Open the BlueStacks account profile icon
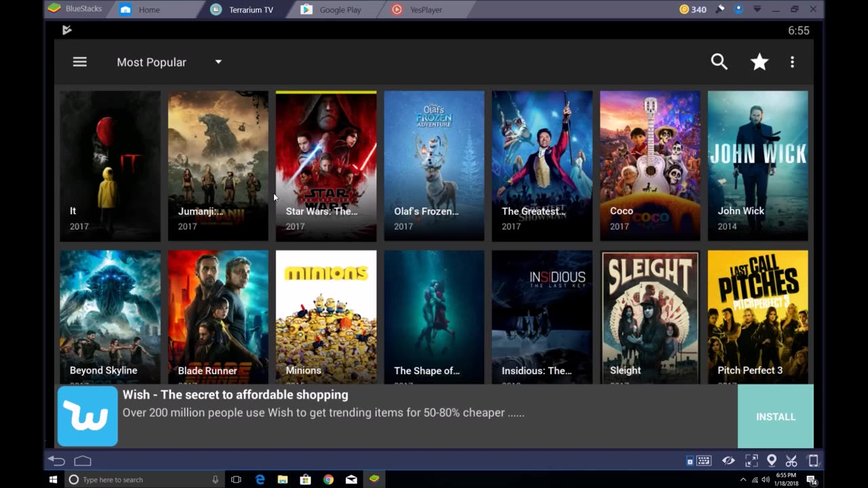This screenshot has height=488, width=868. [x=738, y=9]
